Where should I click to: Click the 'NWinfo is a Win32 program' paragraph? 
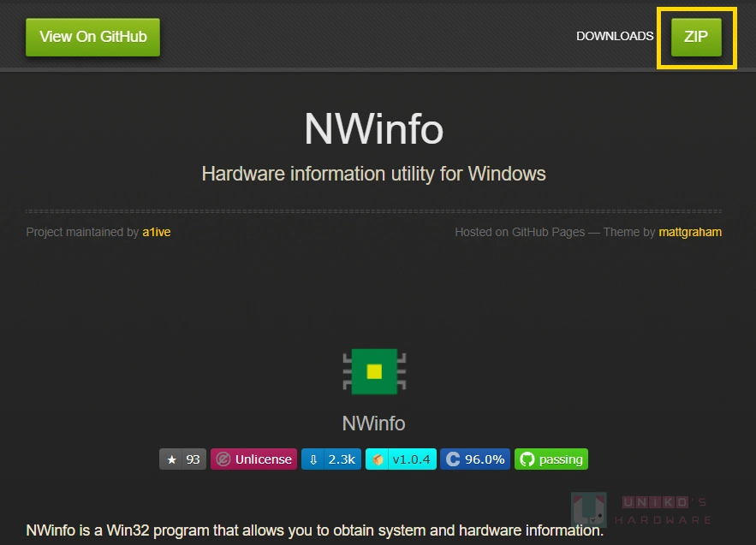point(315,530)
